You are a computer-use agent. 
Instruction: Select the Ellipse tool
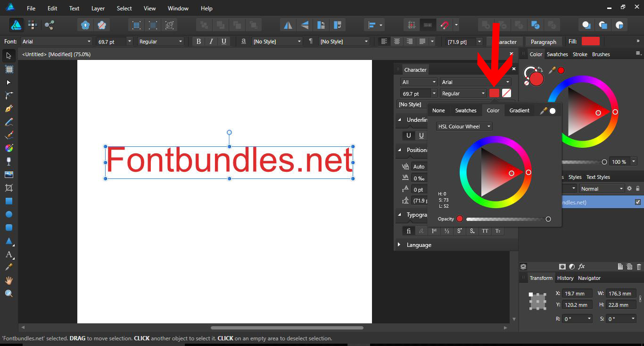8,214
